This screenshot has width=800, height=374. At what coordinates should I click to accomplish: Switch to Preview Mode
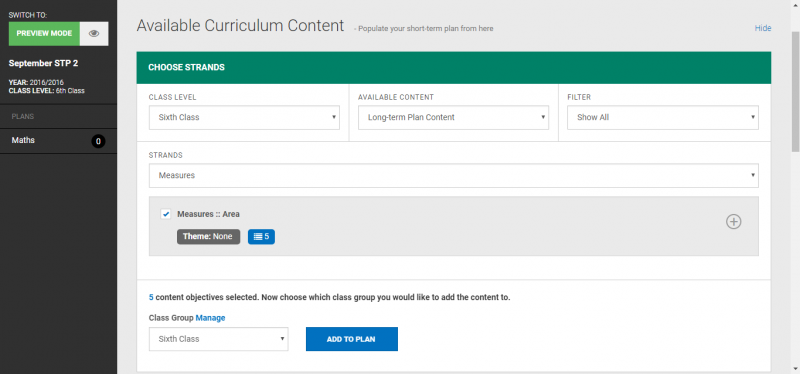(x=44, y=34)
